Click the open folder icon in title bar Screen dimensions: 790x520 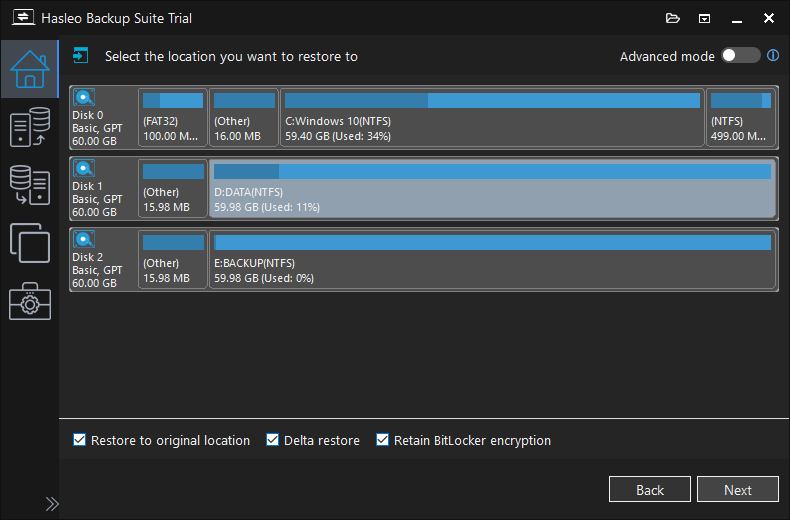tap(673, 19)
